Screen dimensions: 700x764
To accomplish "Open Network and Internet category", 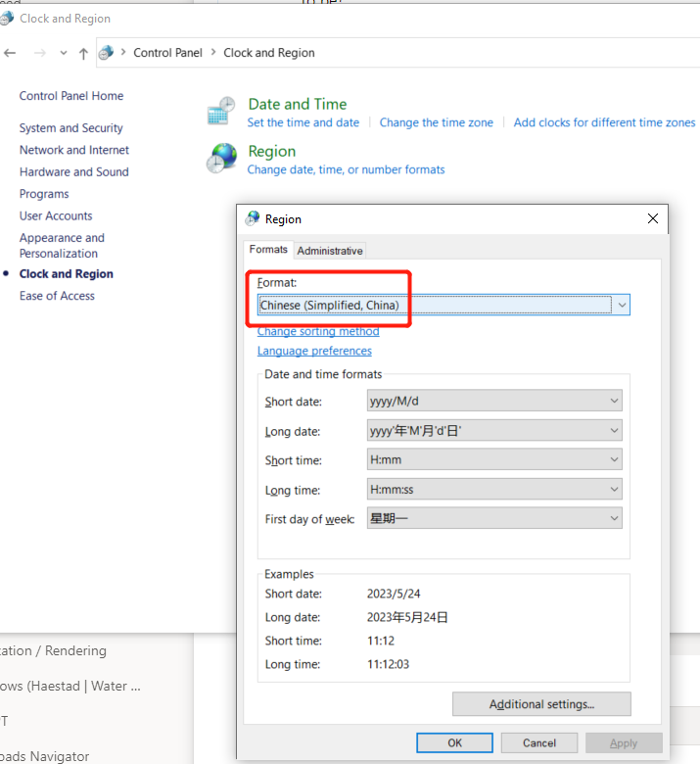I will point(74,150).
